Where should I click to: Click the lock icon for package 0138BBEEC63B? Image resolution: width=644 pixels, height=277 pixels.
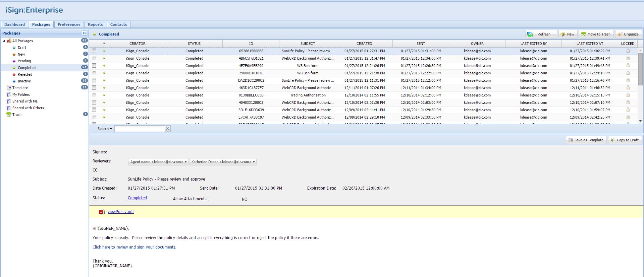click(x=628, y=95)
